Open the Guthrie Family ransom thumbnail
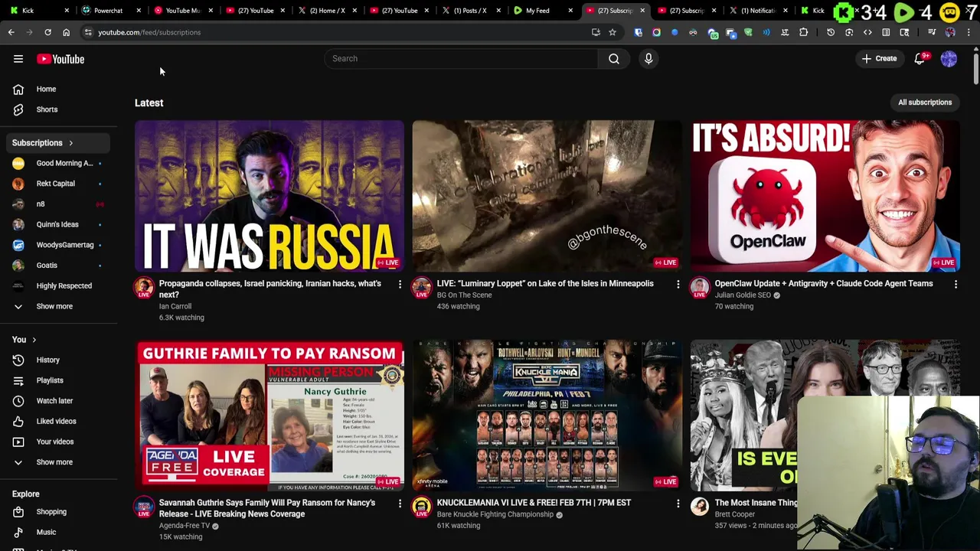980x551 pixels. pos(269,416)
